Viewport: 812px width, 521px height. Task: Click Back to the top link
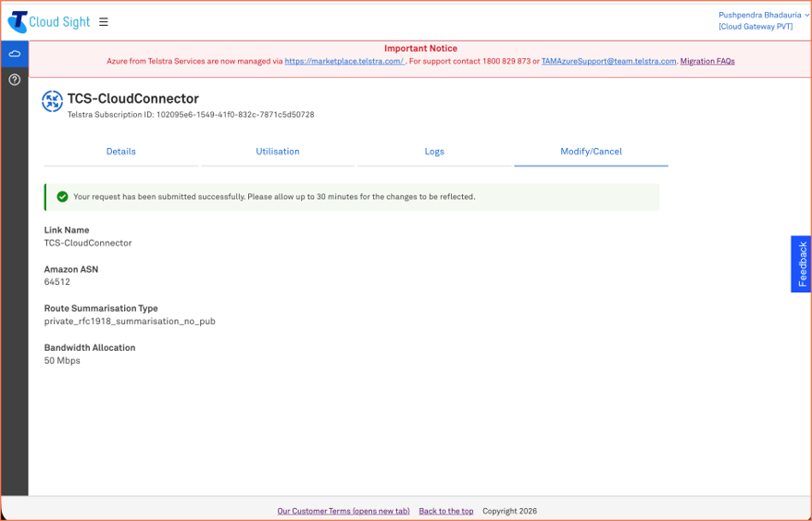click(x=446, y=511)
